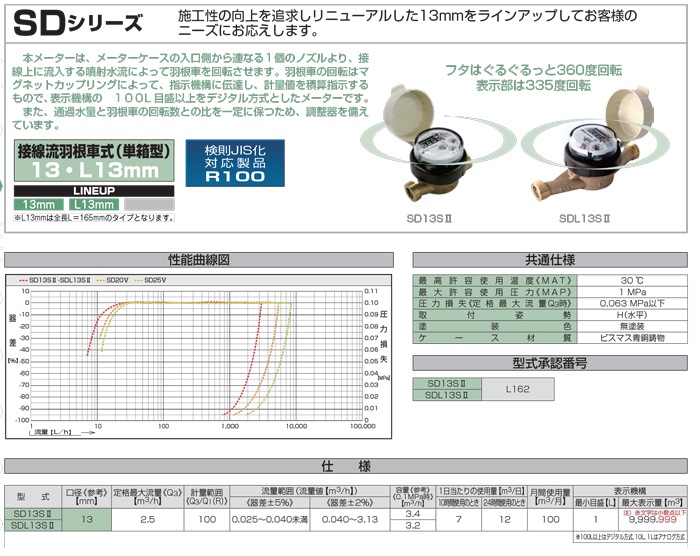Click the 13 diameter cell in spec table
This screenshot has height=556, width=700.
87,520
